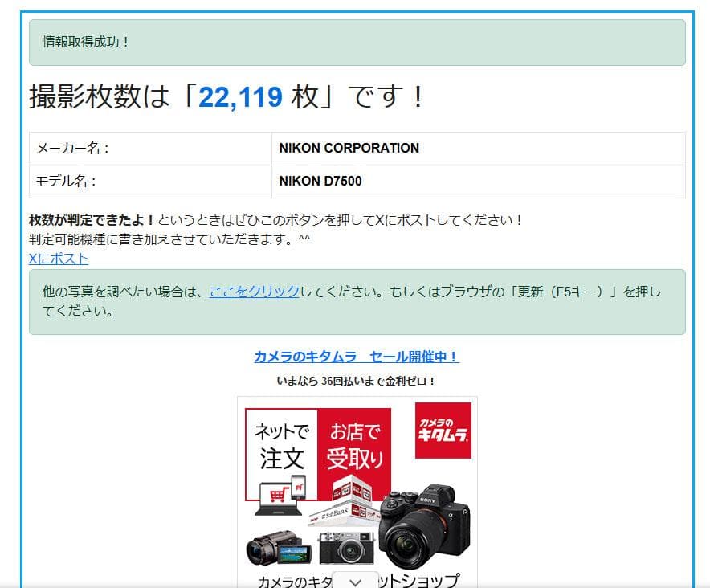Click the camcorder image in the ad
Image resolution: width=710 pixels, height=588 pixels.
279,549
